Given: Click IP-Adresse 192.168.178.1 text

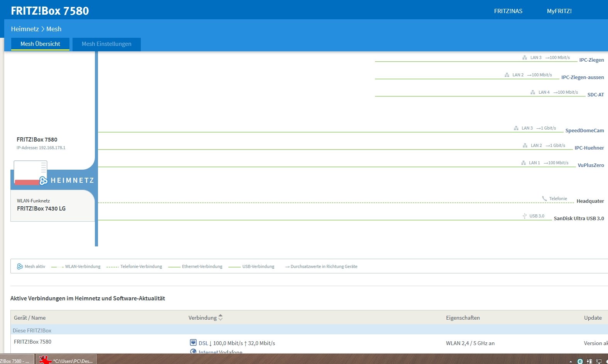Looking at the screenshot, I should tap(41, 148).
